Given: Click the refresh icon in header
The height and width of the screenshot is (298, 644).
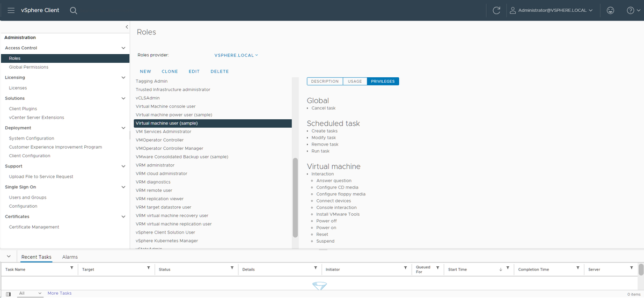Looking at the screenshot, I should coord(496,10).
